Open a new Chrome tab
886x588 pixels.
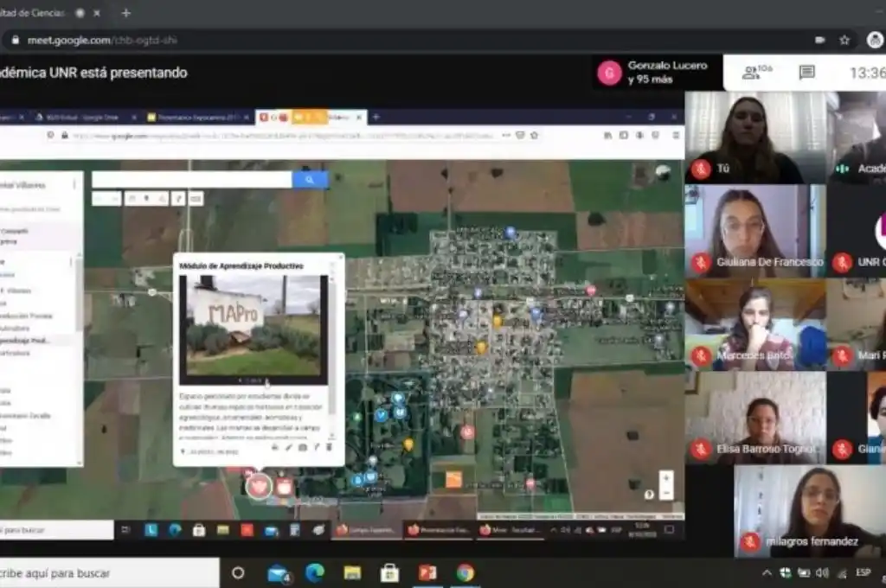[126, 13]
